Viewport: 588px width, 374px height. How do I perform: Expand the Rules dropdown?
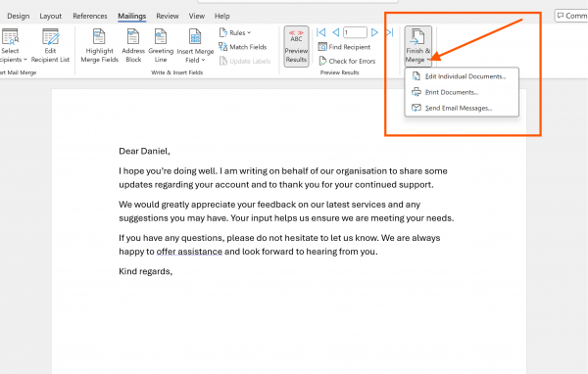[235, 32]
